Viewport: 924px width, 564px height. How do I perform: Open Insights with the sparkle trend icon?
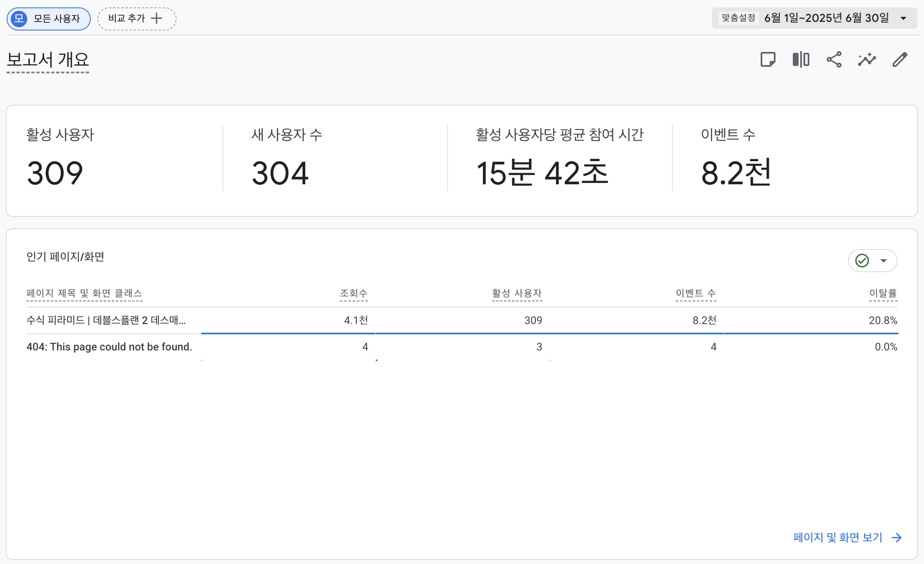point(867,59)
